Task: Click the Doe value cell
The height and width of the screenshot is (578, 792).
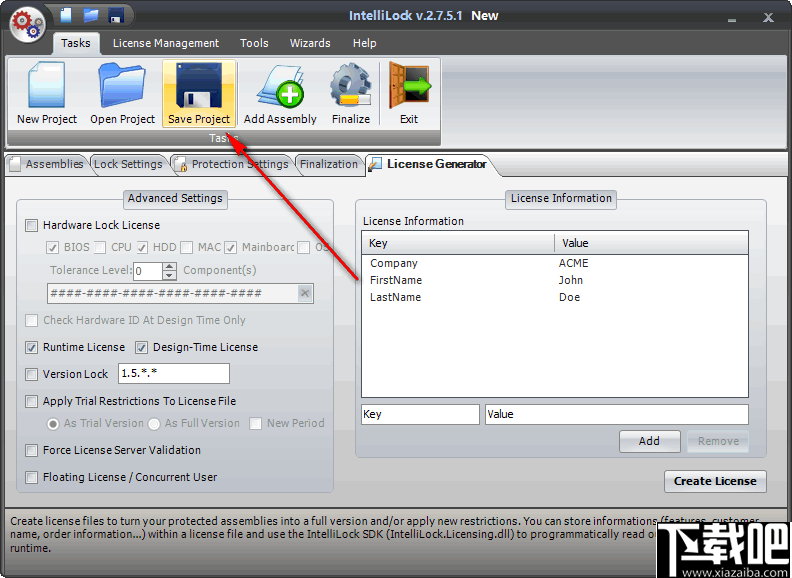Action: (569, 298)
